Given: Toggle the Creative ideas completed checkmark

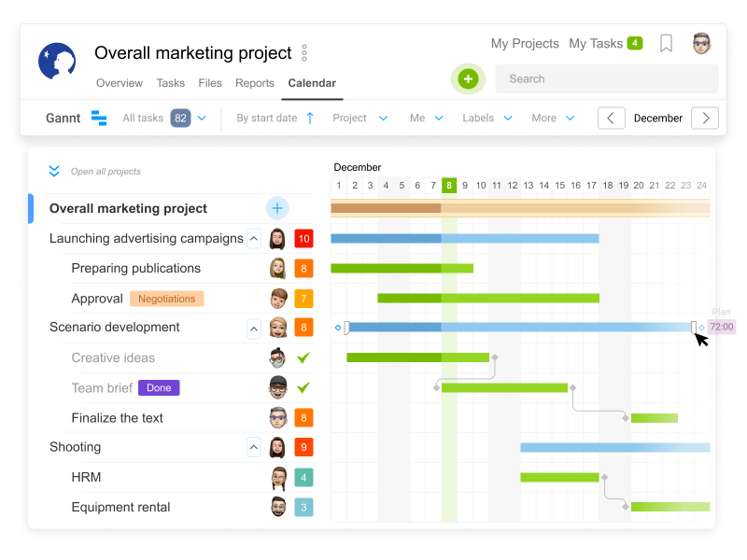Looking at the screenshot, I should [303, 357].
